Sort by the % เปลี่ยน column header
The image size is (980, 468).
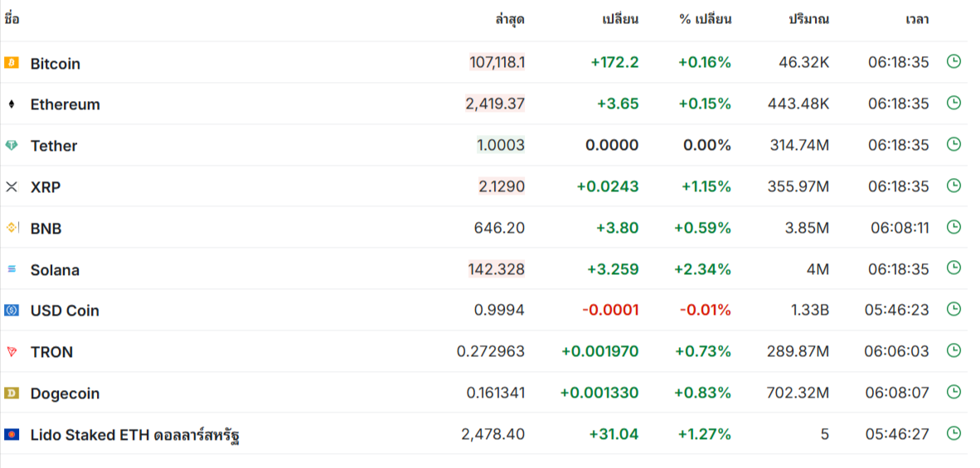(705, 19)
